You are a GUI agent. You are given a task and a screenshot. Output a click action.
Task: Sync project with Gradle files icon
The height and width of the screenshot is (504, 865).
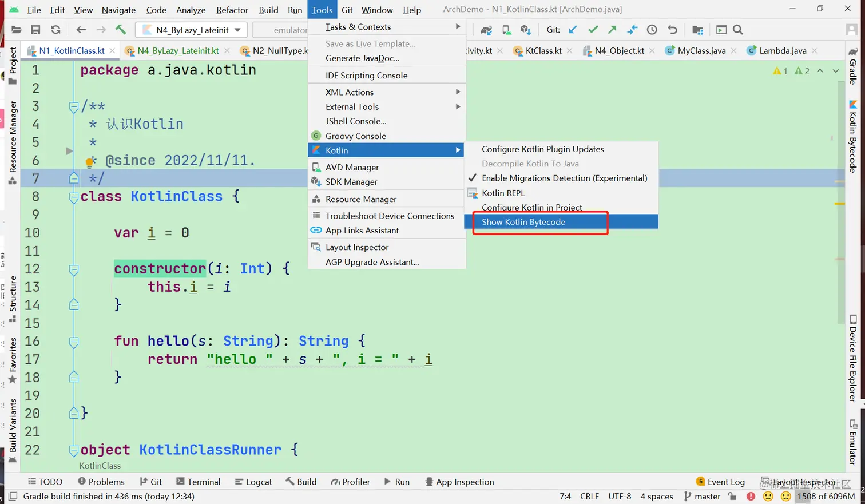click(486, 30)
